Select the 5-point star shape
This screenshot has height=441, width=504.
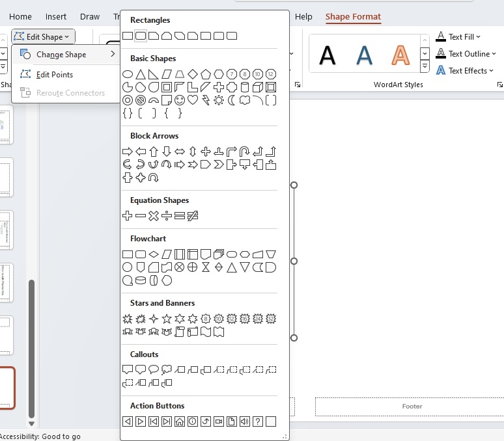[167, 319]
